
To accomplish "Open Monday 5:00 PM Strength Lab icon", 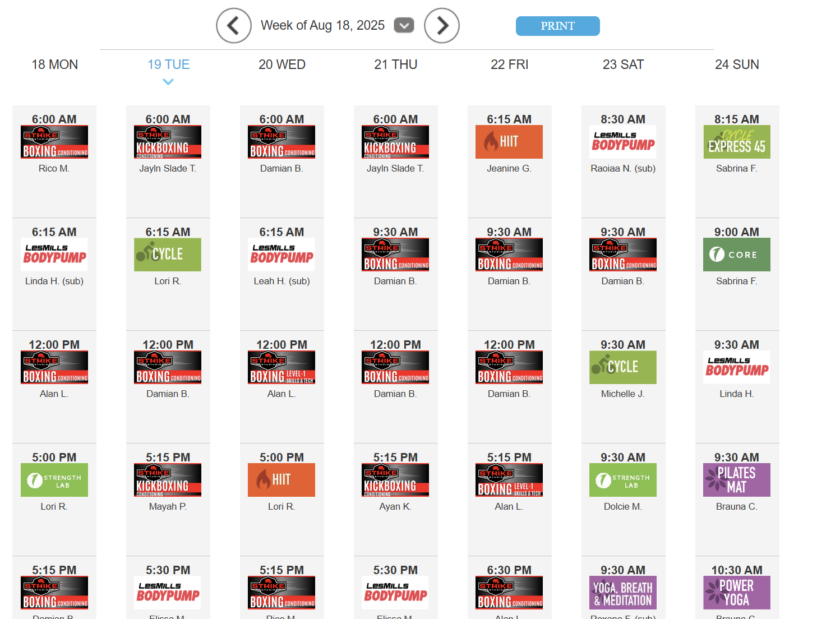I will (x=54, y=480).
